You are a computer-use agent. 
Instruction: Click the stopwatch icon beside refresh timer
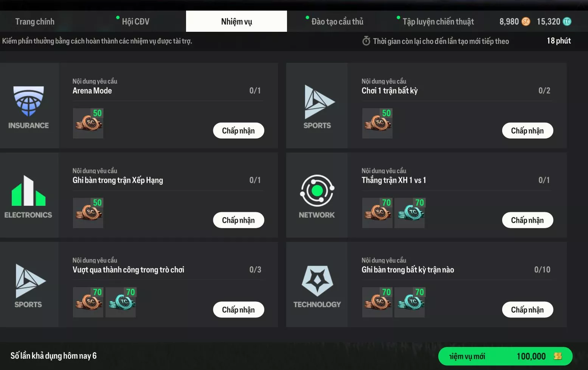[366, 41]
